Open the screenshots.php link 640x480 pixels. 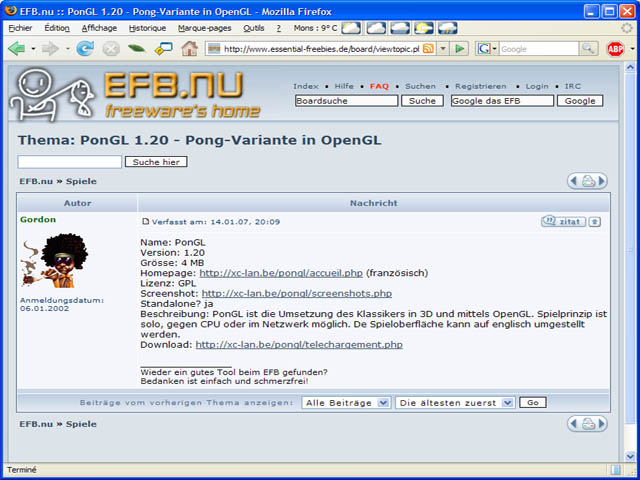click(x=297, y=293)
